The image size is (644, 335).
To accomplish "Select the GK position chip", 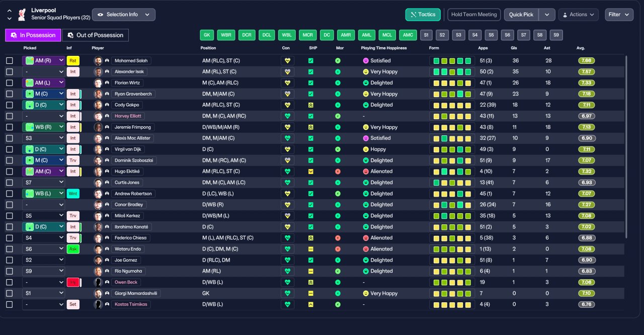I will (207, 35).
